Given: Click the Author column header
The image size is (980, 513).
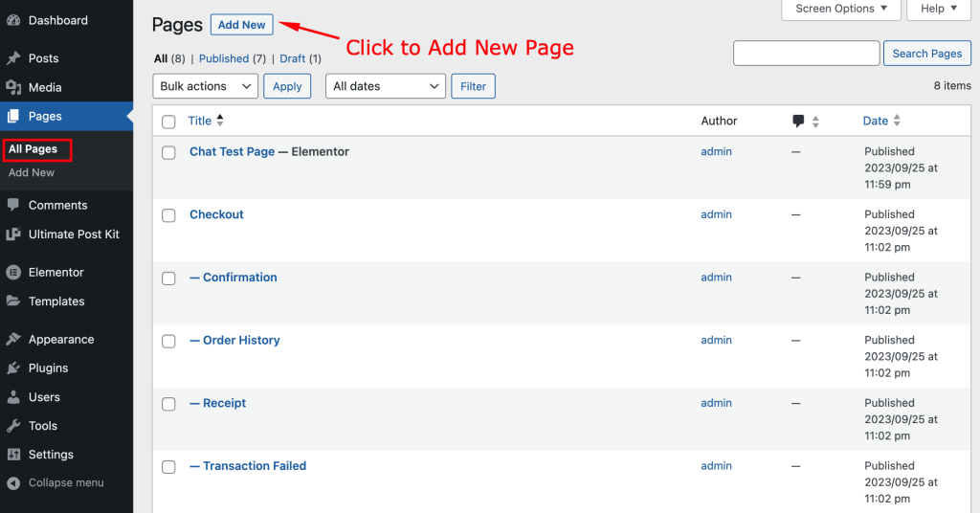Looking at the screenshot, I should 719,121.
